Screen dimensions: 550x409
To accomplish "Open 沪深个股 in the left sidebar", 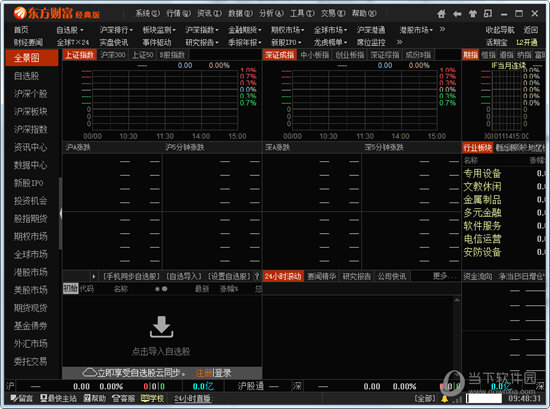I will 32,94.
